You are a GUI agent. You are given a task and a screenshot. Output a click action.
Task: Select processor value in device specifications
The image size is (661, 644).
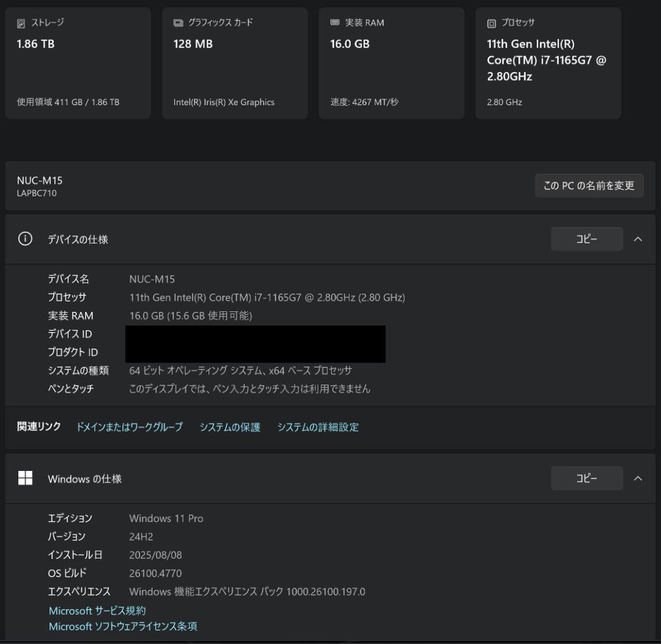(x=267, y=297)
